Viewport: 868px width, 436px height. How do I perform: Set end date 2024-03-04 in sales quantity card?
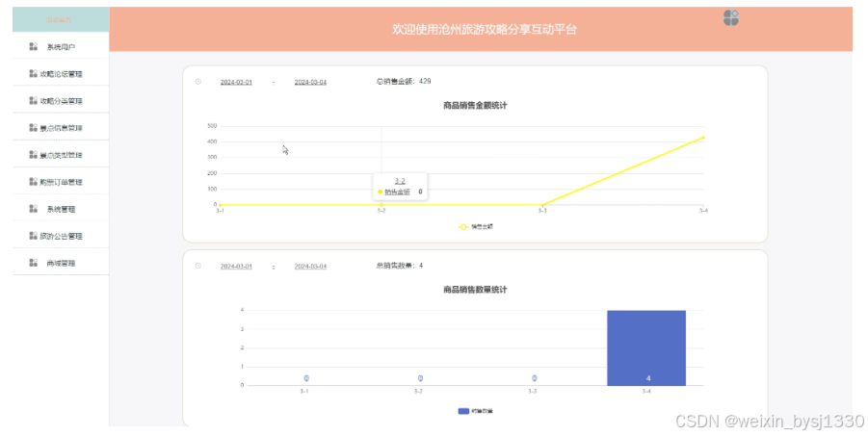click(310, 267)
